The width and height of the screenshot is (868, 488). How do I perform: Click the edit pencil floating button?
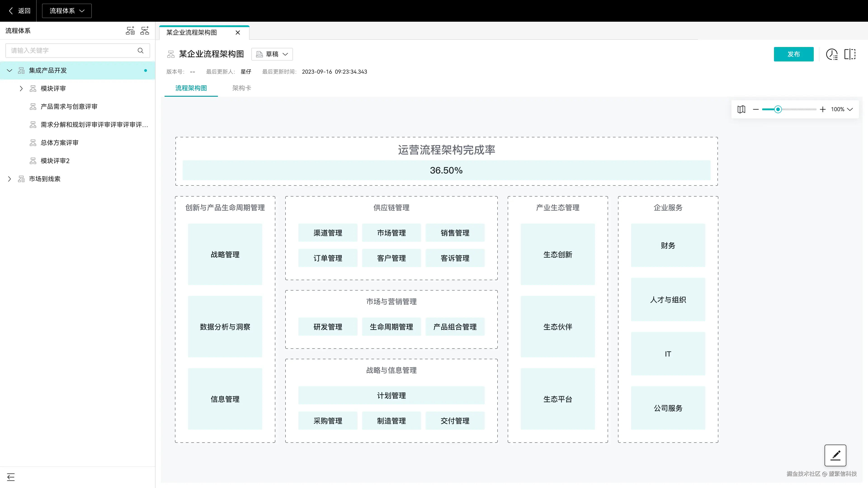pyautogui.click(x=835, y=455)
